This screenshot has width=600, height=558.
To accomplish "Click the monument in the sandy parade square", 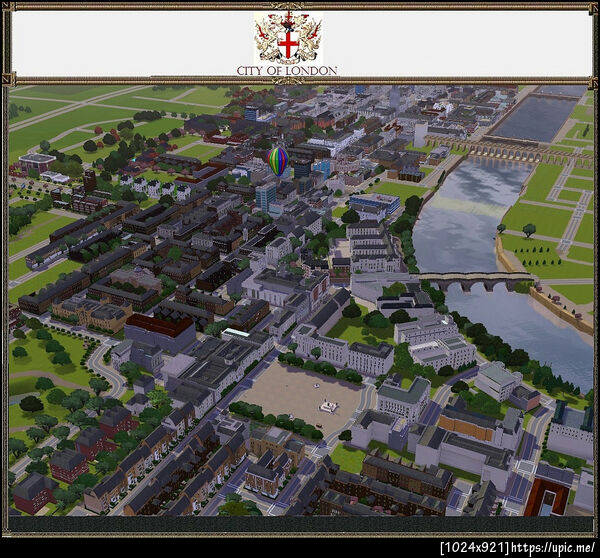I will (x=329, y=406).
